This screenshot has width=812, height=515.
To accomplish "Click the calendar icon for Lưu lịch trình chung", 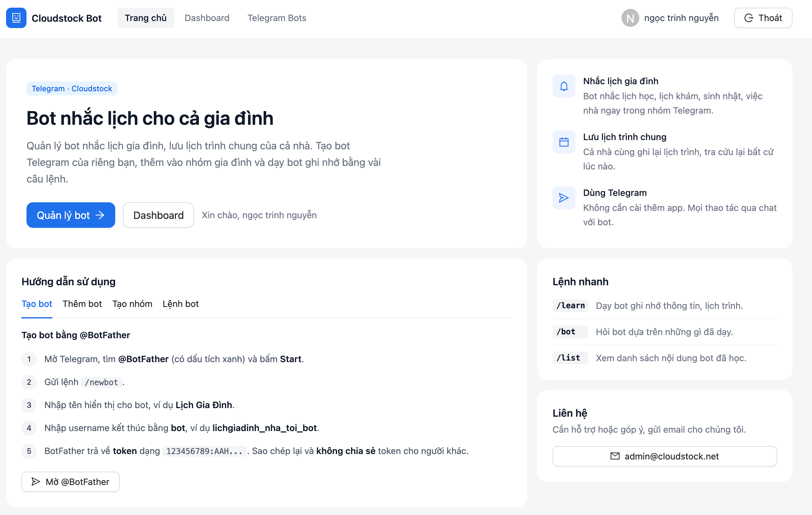I will [563, 142].
